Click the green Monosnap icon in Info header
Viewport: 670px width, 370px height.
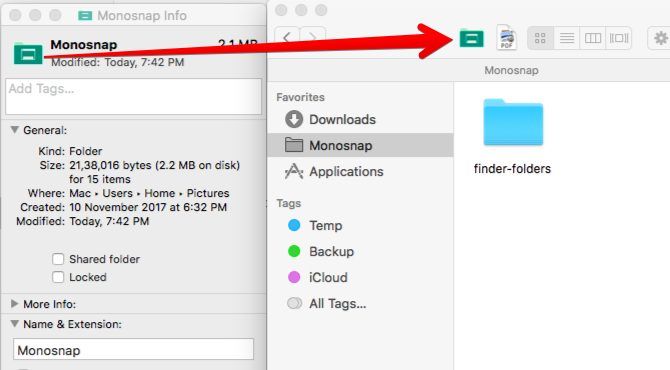tap(28, 54)
